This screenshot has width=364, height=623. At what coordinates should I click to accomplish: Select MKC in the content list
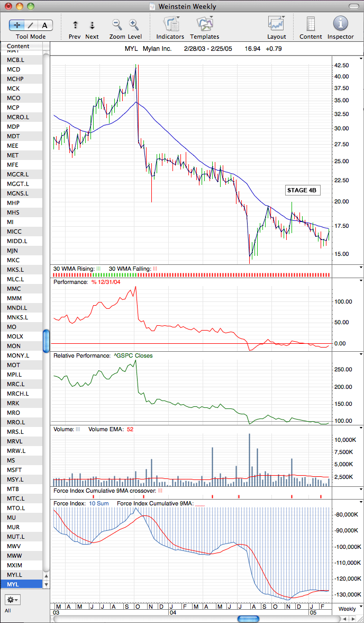(21, 260)
